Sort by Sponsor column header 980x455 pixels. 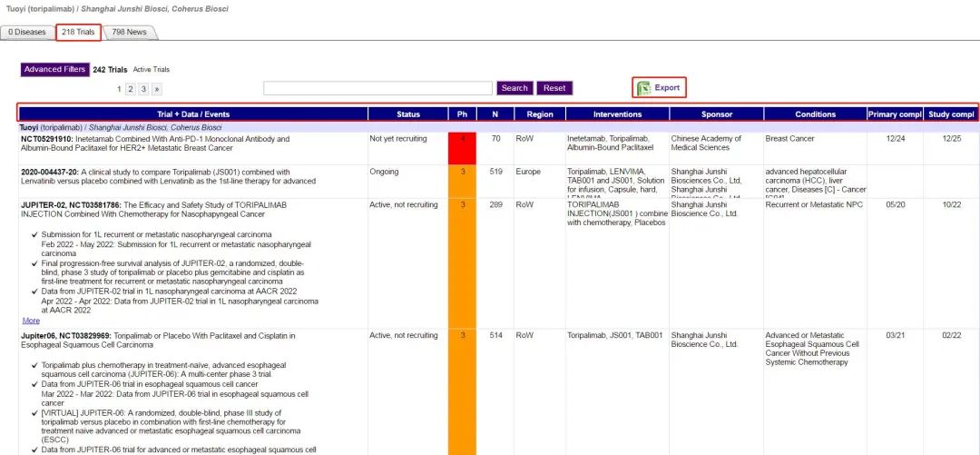(x=716, y=114)
